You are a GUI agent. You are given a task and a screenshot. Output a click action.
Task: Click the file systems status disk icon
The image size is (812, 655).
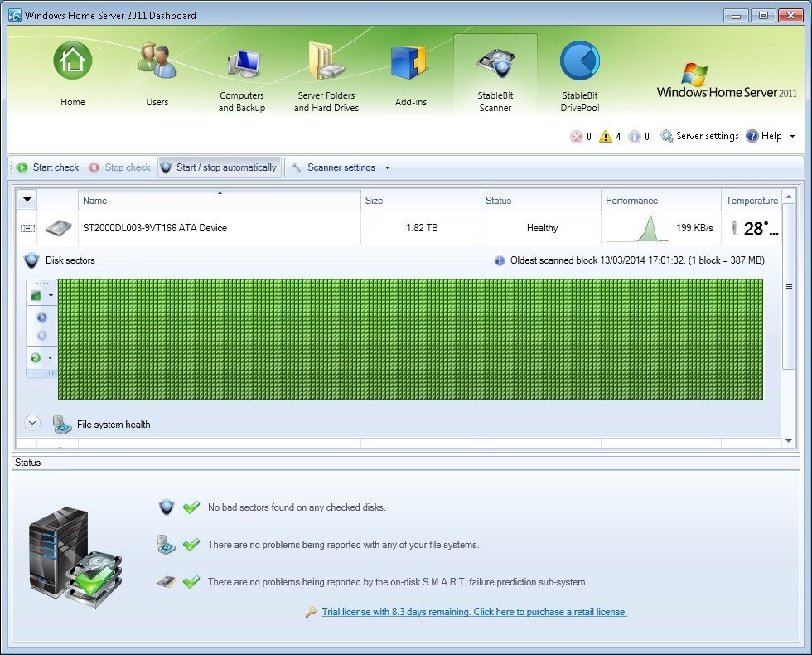166,545
